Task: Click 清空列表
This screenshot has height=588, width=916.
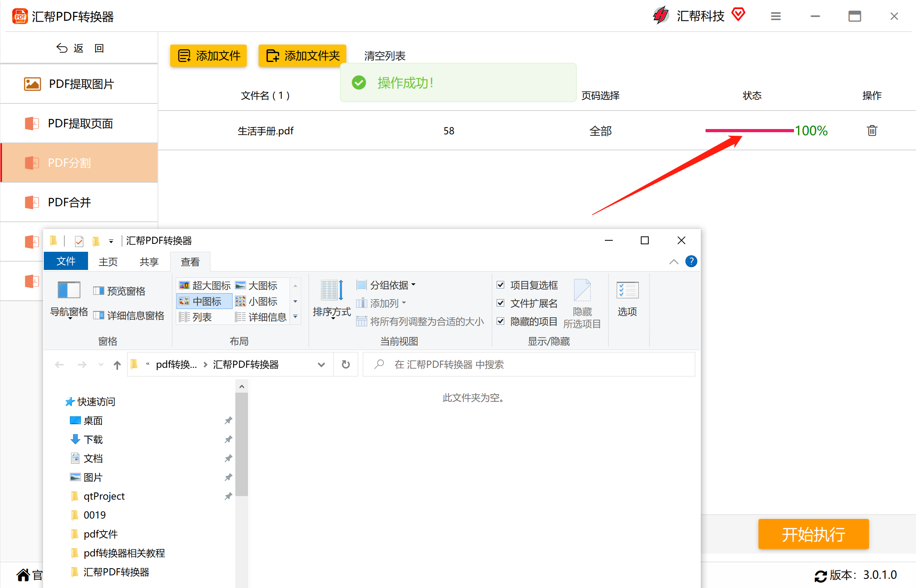Action: (x=385, y=56)
